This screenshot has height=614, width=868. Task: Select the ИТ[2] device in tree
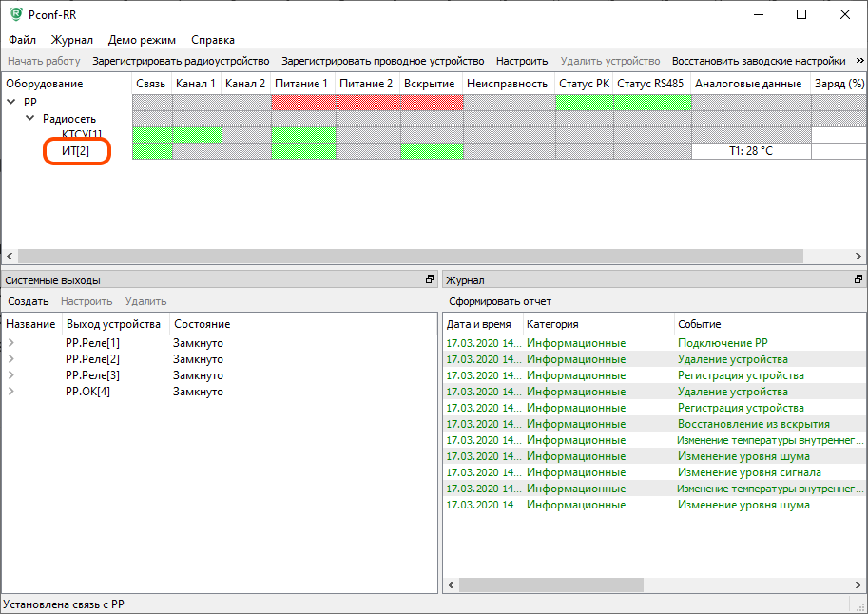tap(75, 151)
